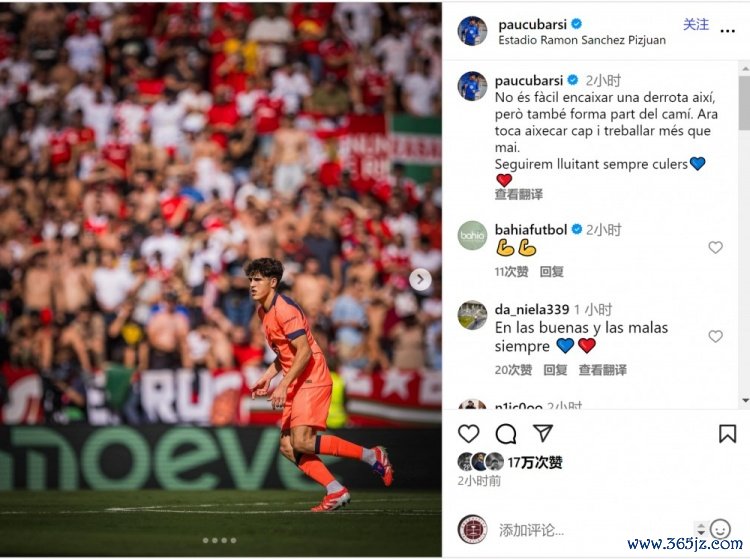The height and width of the screenshot is (559, 750).
Task: Open the three-dot more options menu
Action: 727,31
